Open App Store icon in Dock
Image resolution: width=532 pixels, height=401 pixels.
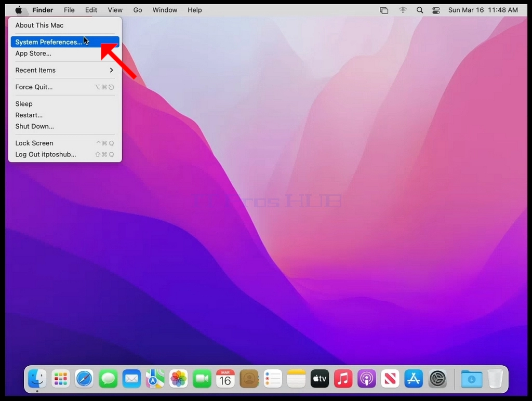tap(414, 379)
